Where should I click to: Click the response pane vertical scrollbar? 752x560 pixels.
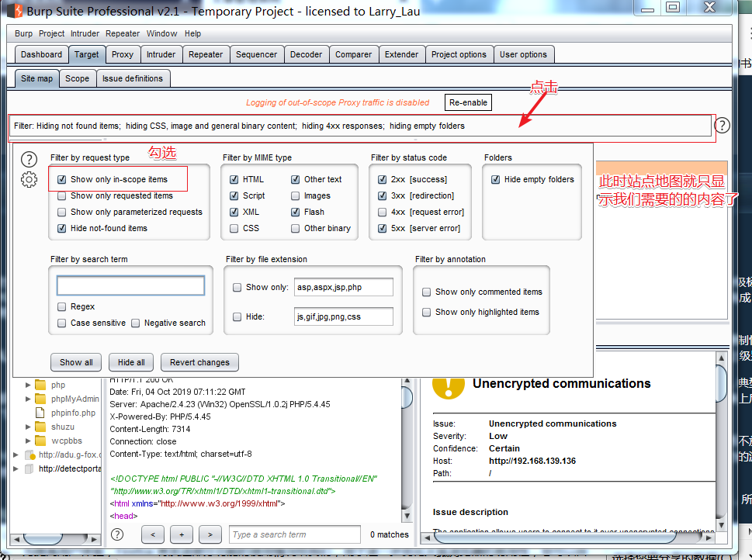(407, 450)
